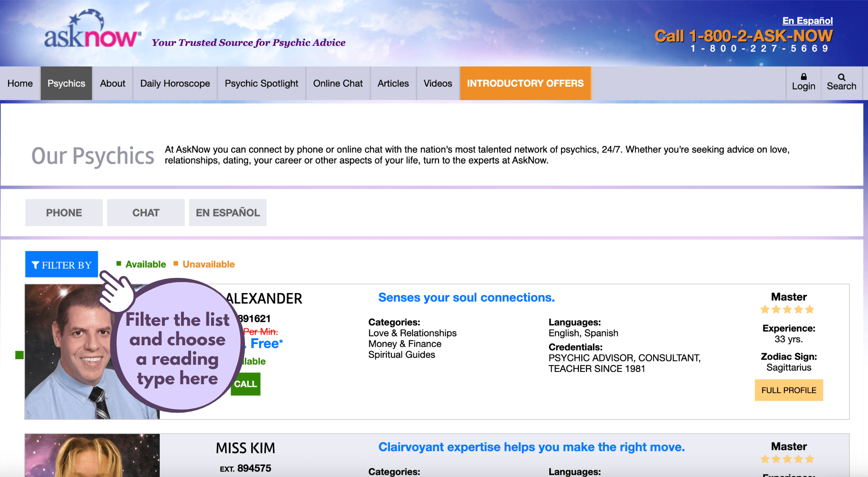Click the 'Unavailable' legend label

(209, 264)
